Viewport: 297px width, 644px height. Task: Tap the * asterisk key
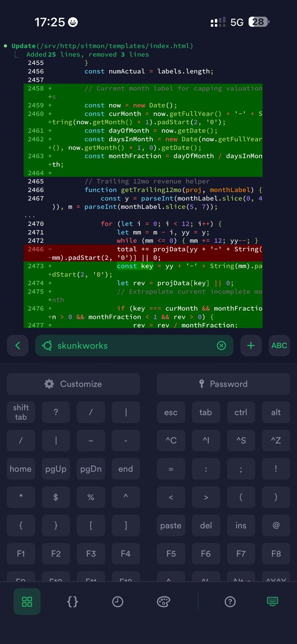tap(21, 497)
